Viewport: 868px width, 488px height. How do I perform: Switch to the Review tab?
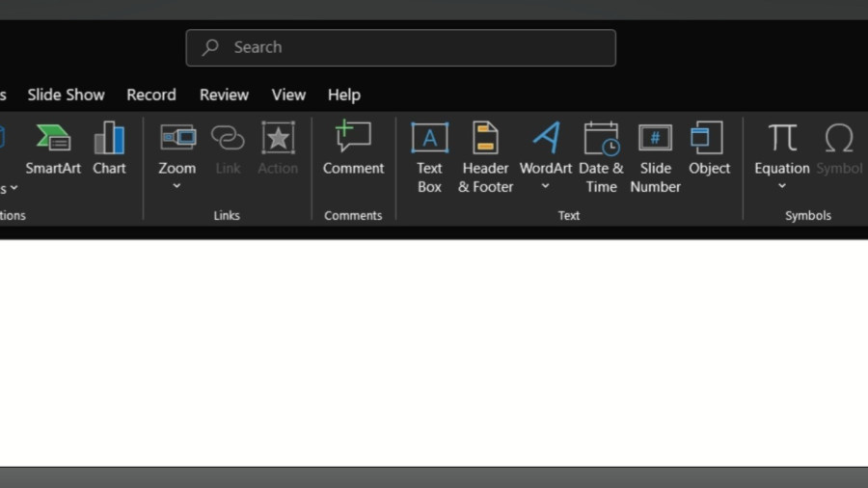click(x=224, y=95)
